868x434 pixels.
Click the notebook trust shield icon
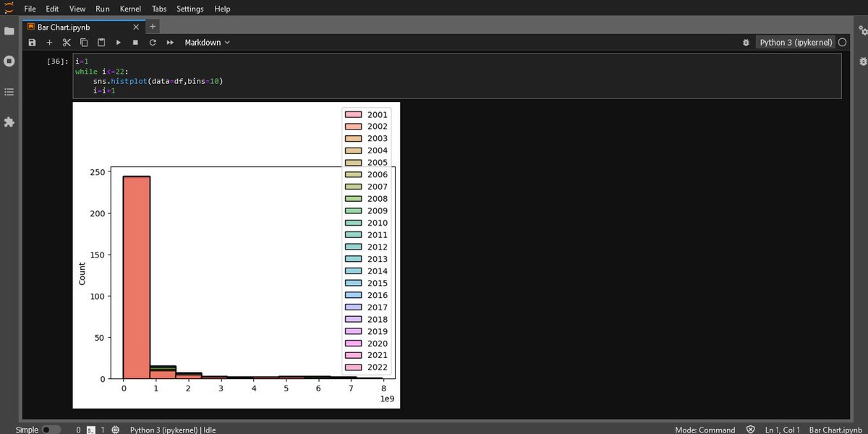coord(750,430)
